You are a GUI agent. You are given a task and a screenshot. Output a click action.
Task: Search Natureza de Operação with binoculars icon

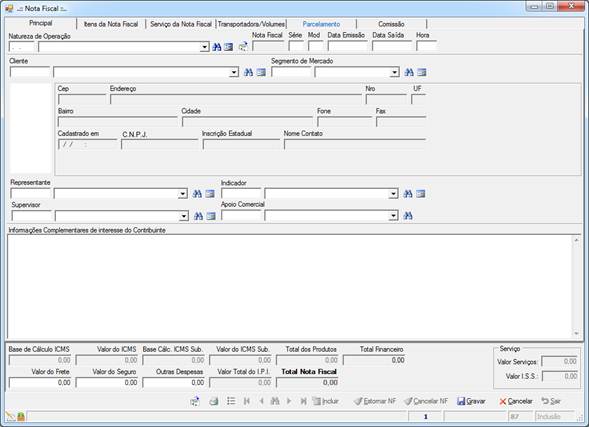point(217,47)
